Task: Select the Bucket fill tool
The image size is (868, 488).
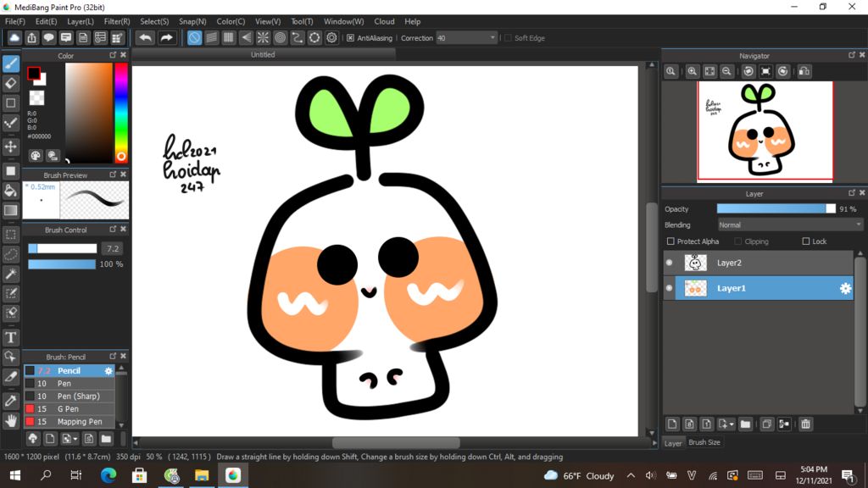Action: [x=11, y=191]
